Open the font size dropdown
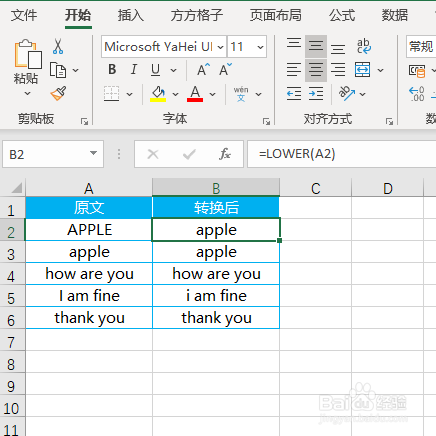Image resolution: width=436 pixels, height=436 pixels. pos(260,47)
